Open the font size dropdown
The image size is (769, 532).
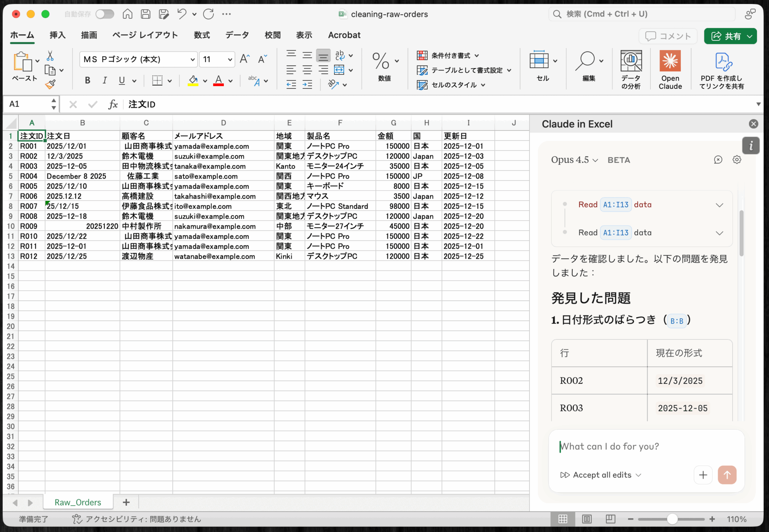click(230, 60)
